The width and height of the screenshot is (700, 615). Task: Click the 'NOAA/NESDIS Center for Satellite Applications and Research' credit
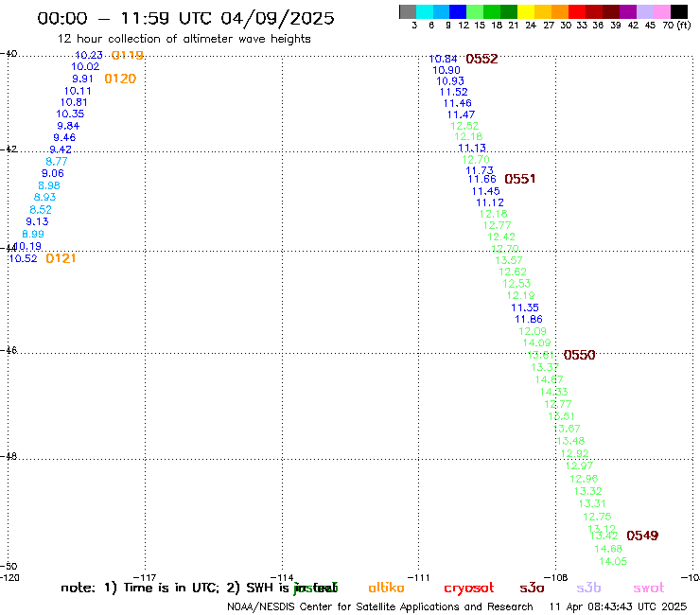tap(380, 606)
